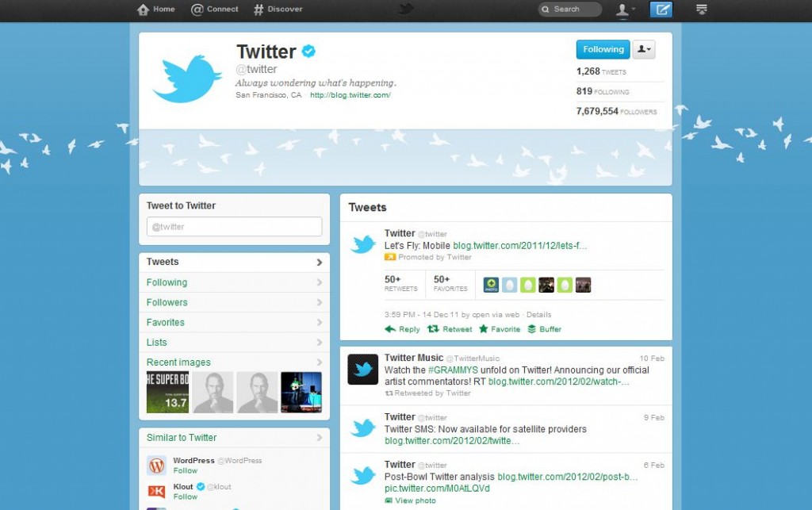Toggle the Following button on Twitter's profile
812x510 pixels.
[x=603, y=49]
